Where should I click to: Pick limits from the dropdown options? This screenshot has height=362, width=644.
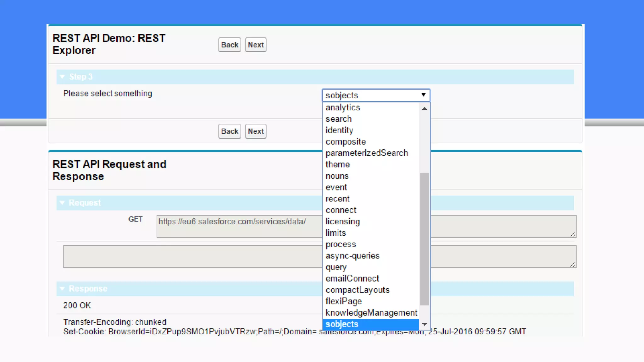(336, 233)
